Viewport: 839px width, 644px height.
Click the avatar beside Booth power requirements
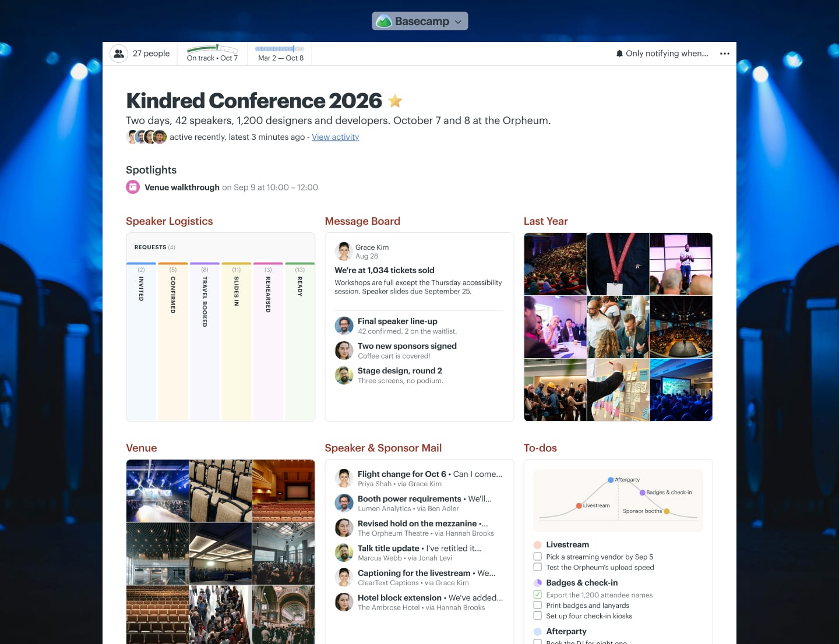344,503
